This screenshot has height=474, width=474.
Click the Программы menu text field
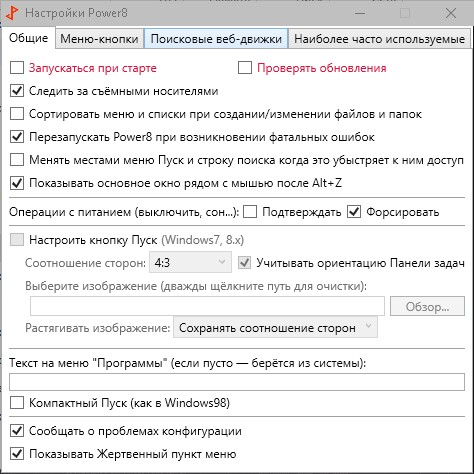tap(237, 382)
